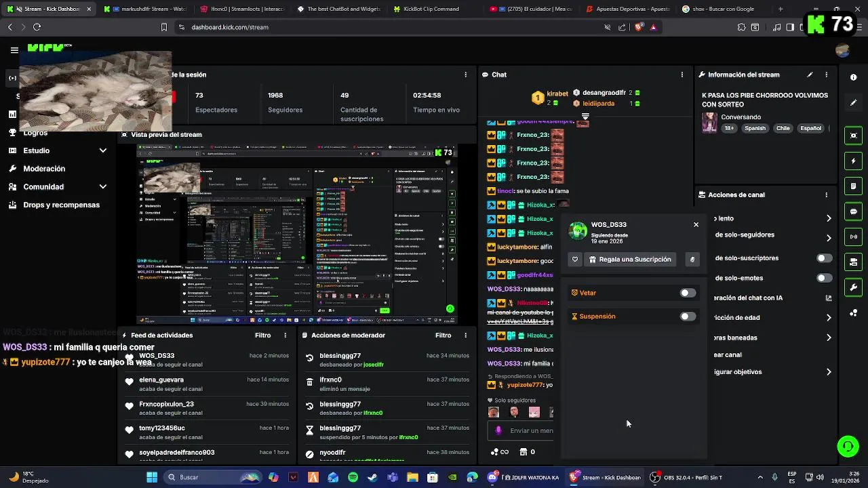Click the Brave shields icon in the address bar
Image resolution: width=868 pixels, height=488 pixels.
(x=639, y=27)
